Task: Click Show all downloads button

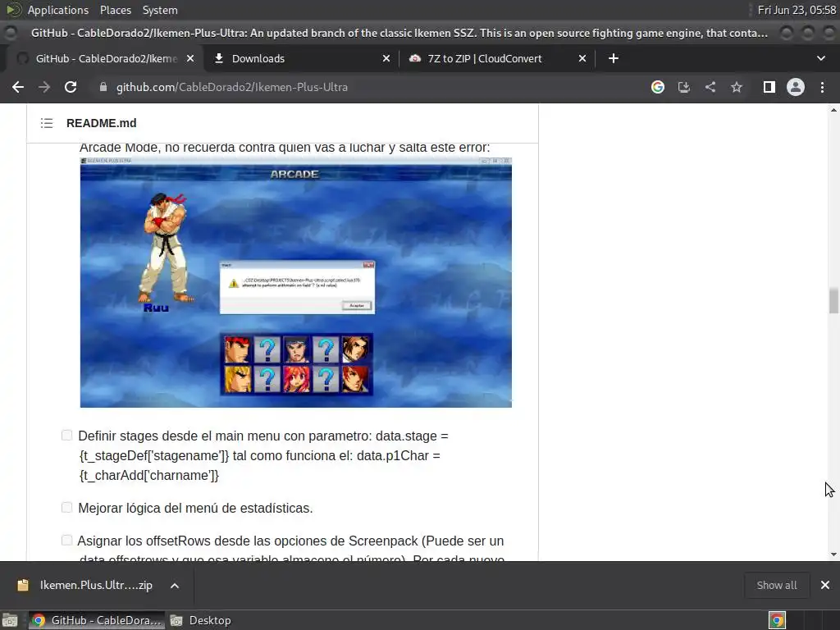Action: coord(777,585)
